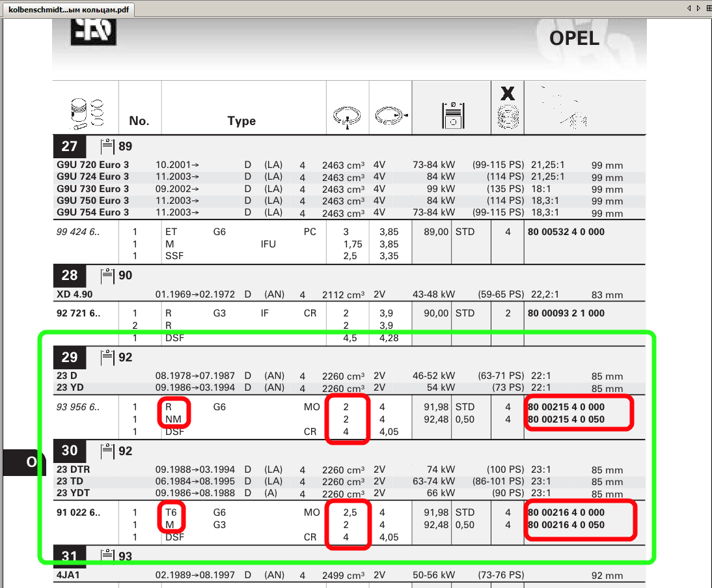
Task: Click engine code '23 TD'
Action: click(70, 482)
